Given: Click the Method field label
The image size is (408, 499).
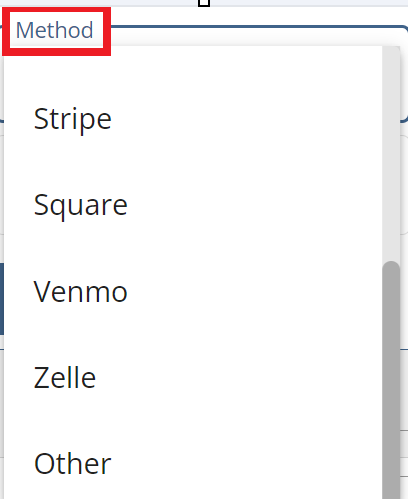Looking at the screenshot, I should (x=54, y=30).
